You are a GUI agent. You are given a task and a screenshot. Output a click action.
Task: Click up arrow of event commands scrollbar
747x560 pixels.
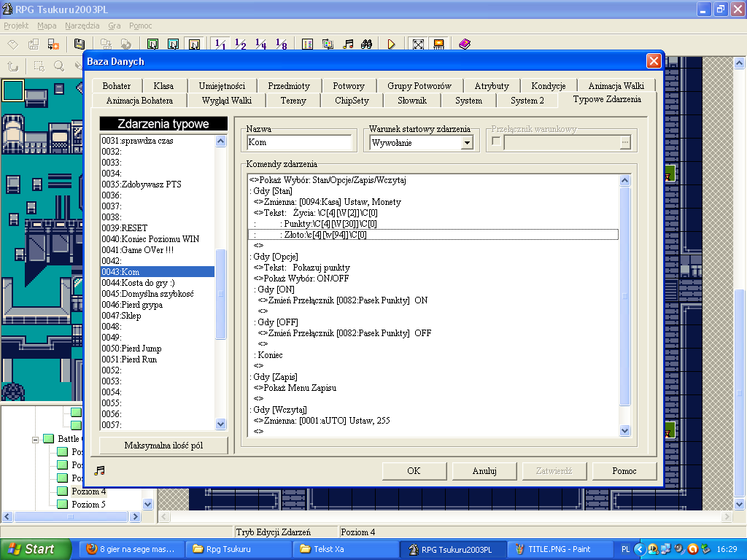(625, 181)
